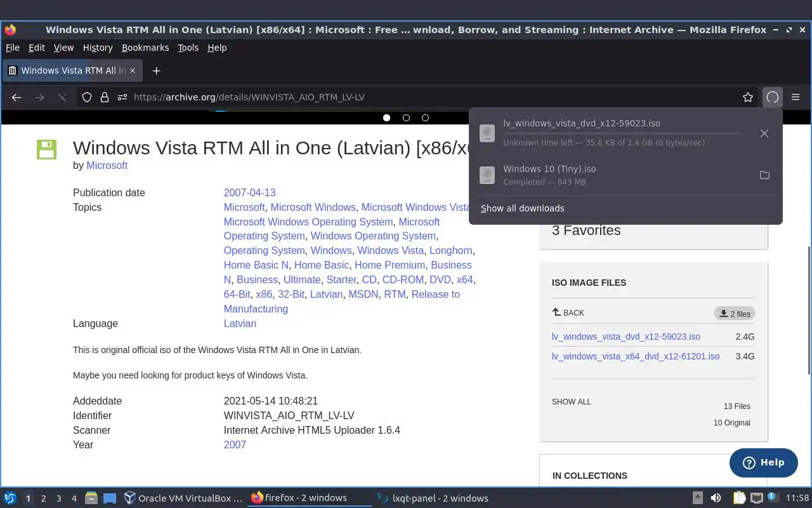Click the 11:58 panel clock
Viewport: 812px width, 508px height.
[x=797, y=498]
